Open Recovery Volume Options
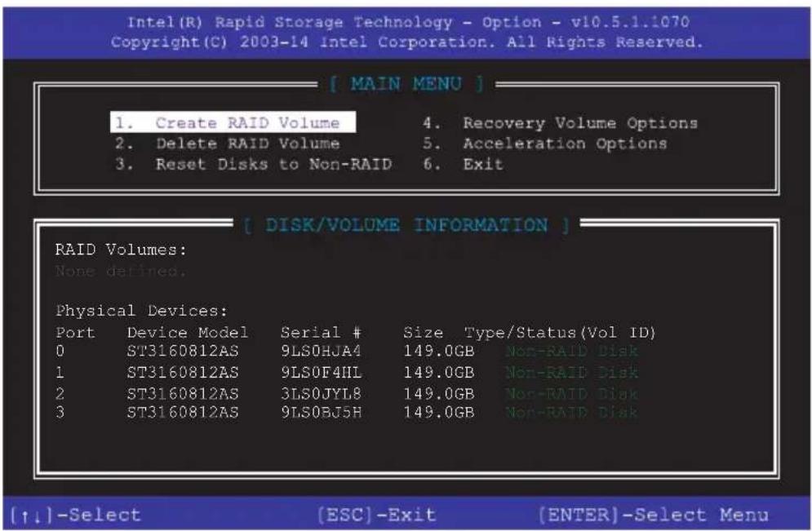 [560, 123]
